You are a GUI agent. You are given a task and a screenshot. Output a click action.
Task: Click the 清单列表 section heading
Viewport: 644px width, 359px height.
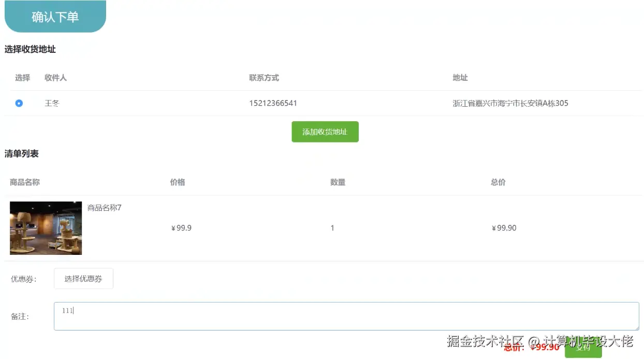point(21,153)
